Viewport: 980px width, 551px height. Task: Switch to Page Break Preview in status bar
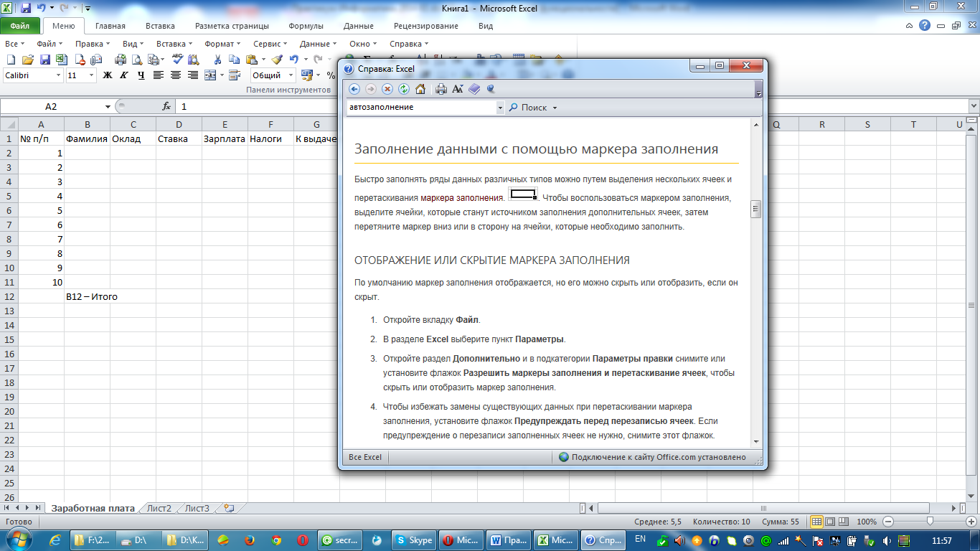[x=844, y=522]
